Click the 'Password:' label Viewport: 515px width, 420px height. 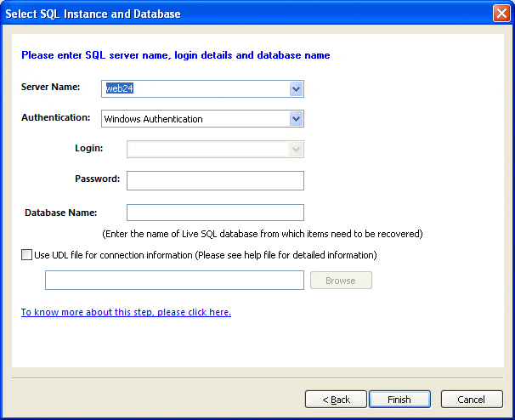pos(98,179)
